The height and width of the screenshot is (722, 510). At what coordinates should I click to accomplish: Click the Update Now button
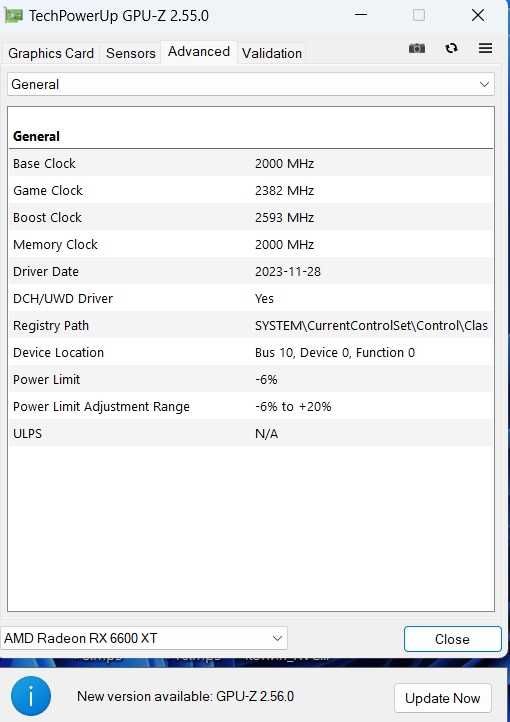[x=443, y=698]
